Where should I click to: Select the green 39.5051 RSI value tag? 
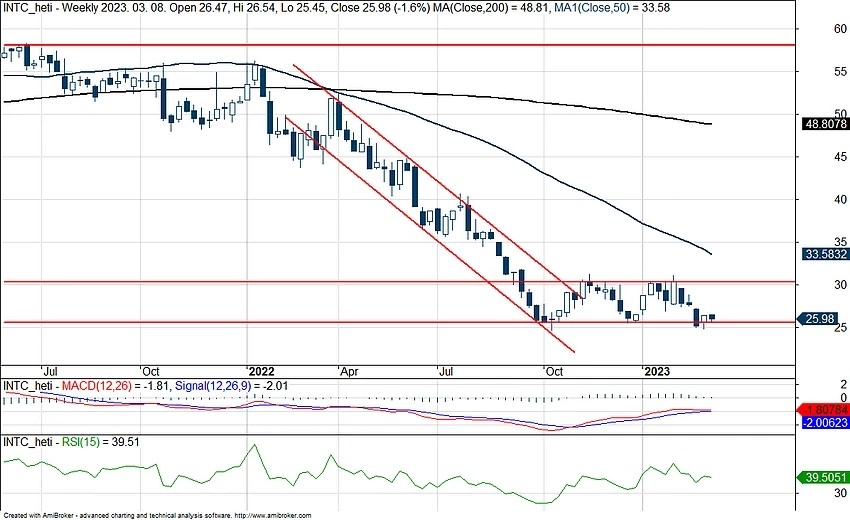(825, 478)
